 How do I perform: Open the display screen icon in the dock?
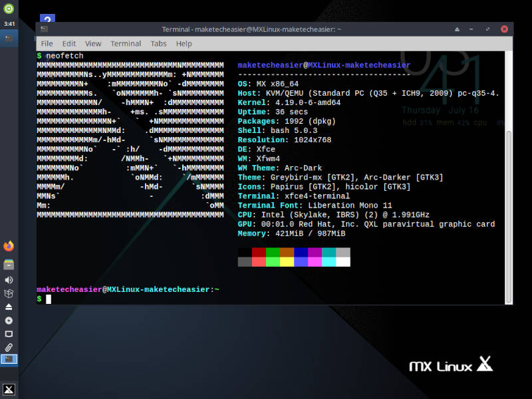point(9,334)
